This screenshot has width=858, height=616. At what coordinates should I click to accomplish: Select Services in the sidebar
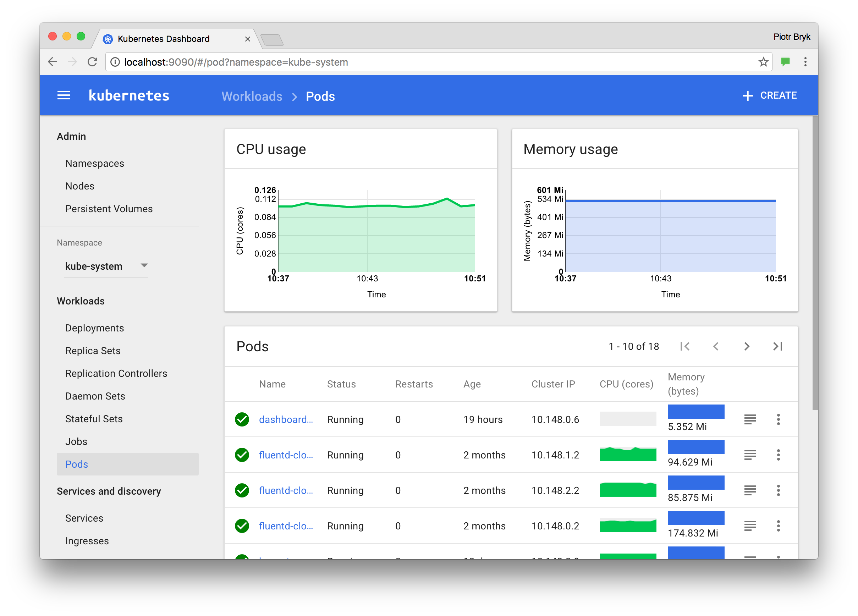(84, 518)
